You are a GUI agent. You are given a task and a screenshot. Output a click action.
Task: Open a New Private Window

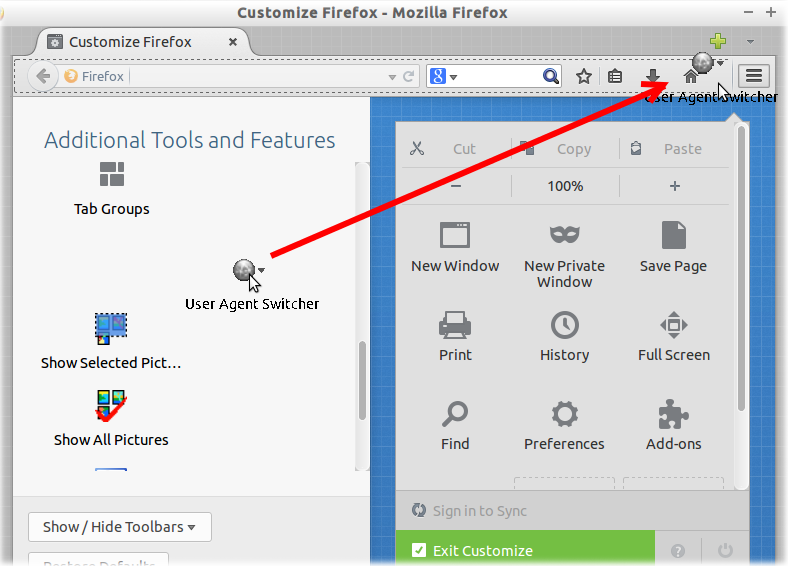564,236
